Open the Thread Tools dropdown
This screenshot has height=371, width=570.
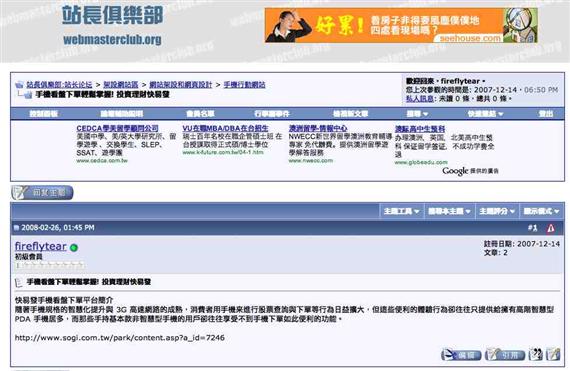click(x=401, y=211)
